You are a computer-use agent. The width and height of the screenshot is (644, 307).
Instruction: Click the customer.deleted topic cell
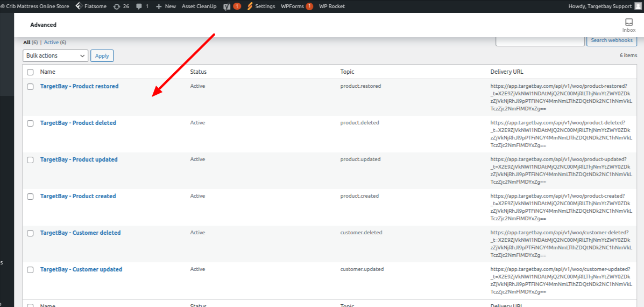click(362, 233)
